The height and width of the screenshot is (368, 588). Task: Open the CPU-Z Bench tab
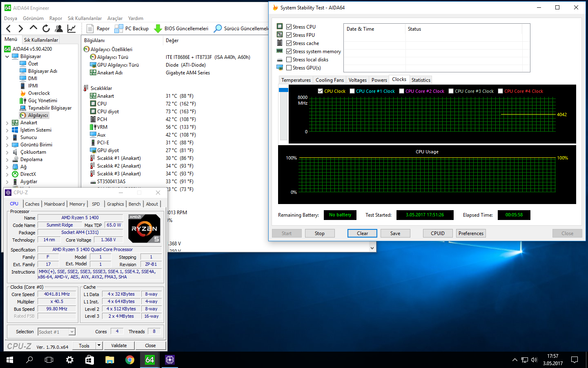click(135, 204)
